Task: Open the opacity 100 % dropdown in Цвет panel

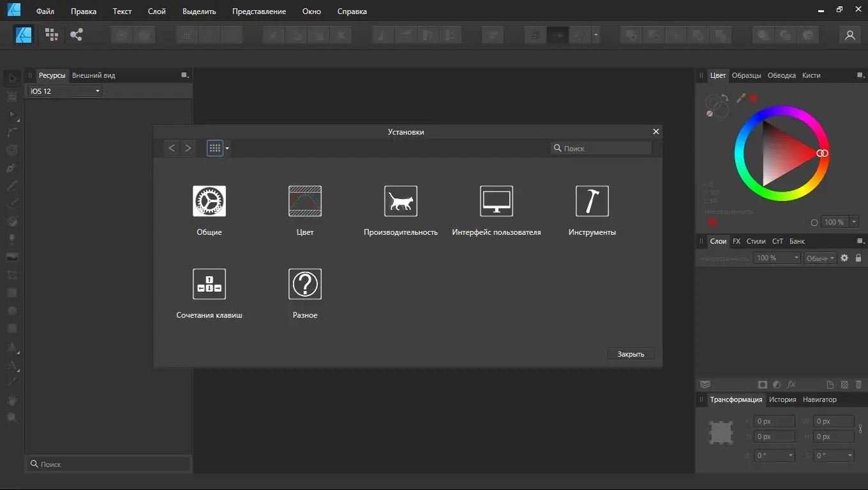Action: (854, 222)
